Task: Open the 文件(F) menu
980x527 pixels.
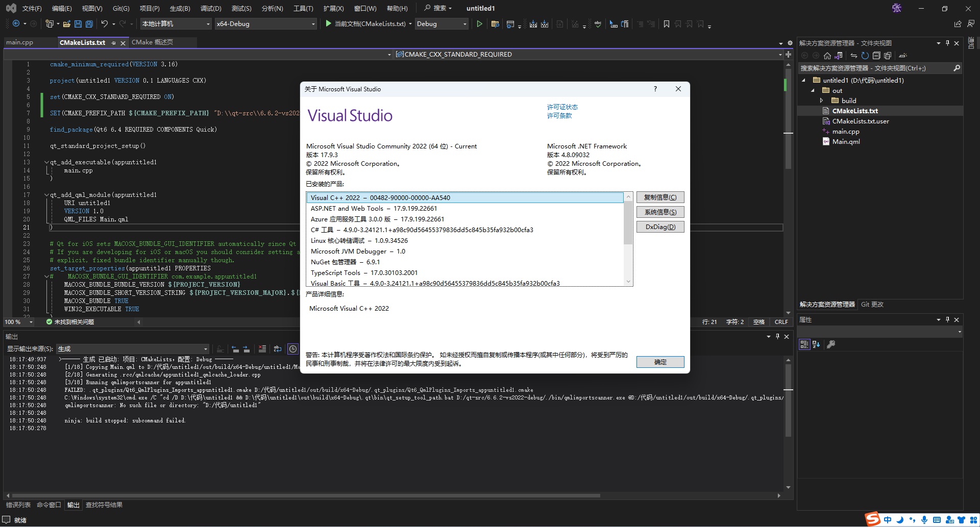Action: (x=32, y=9)
